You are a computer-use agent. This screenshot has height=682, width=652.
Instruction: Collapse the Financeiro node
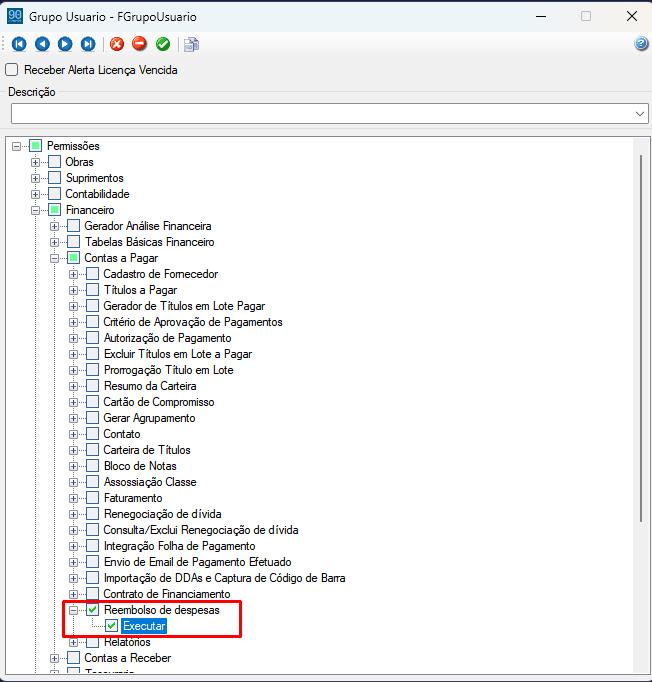pos(35,211)
